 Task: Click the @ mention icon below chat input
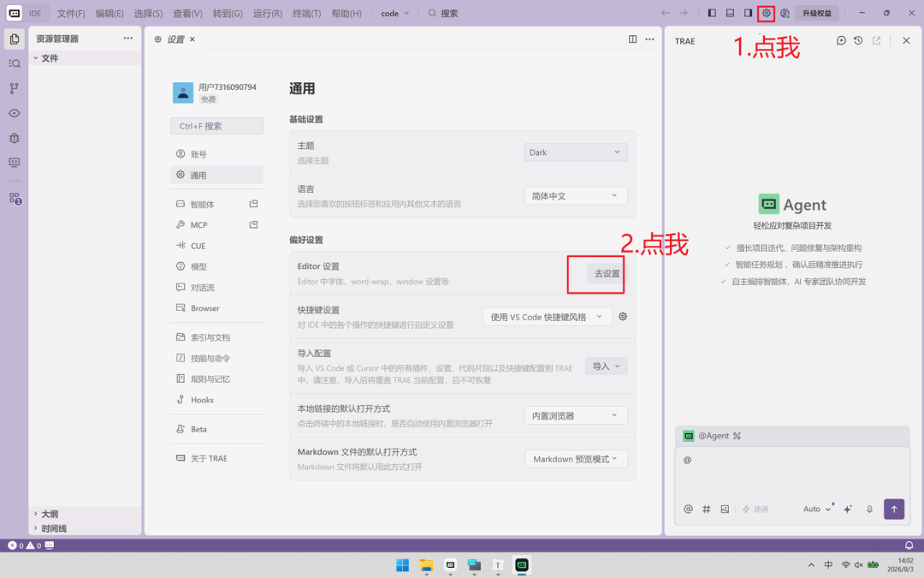688,509
